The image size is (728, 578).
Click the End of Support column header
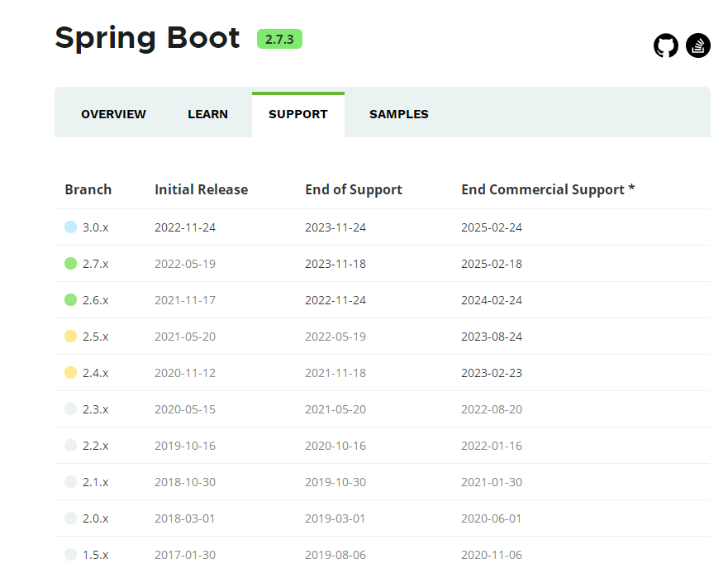point(354,189)
